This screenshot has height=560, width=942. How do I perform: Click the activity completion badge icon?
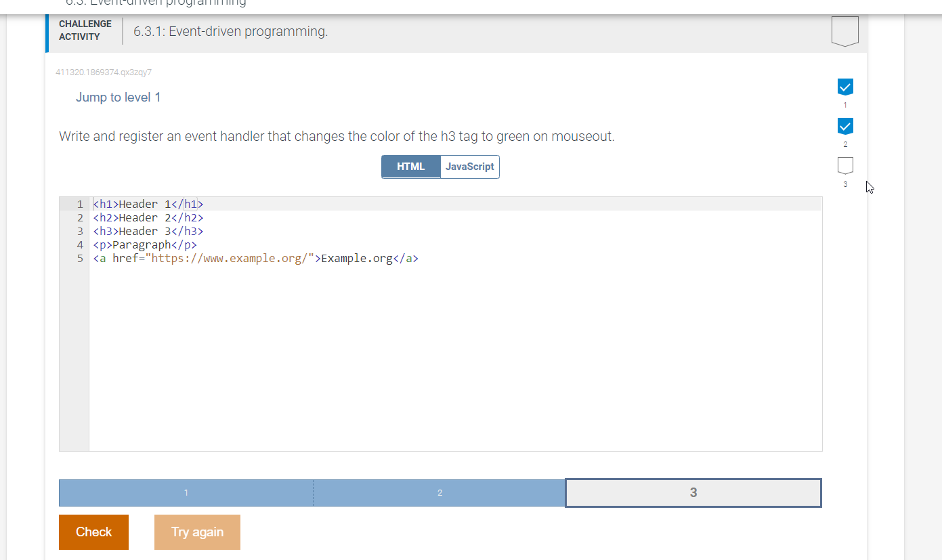pos(845,31)
